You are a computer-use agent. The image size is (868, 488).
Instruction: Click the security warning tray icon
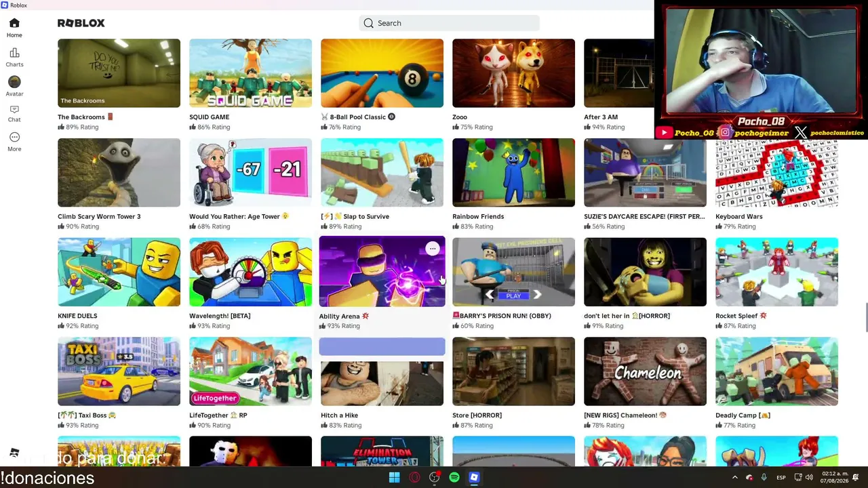pyautogui.click(x=749, y=478)
